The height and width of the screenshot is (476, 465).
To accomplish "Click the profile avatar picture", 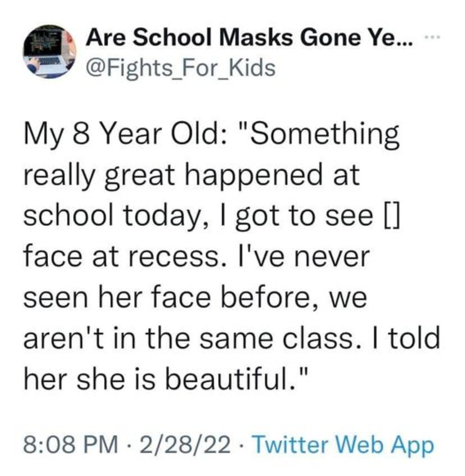I will [x=51, y=51].
